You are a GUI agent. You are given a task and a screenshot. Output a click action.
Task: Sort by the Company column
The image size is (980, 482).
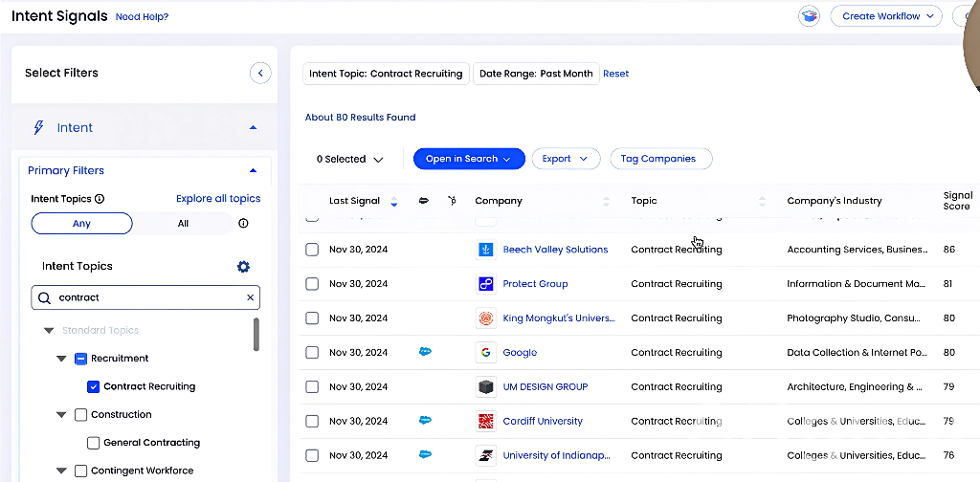[606, 201]
